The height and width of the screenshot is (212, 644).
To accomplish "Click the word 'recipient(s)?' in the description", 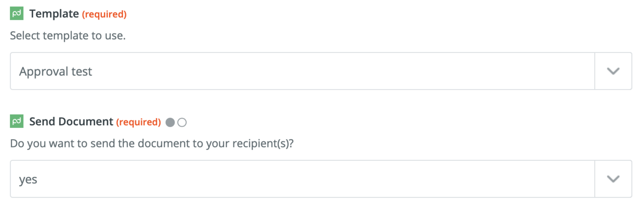I will point(263,143).
